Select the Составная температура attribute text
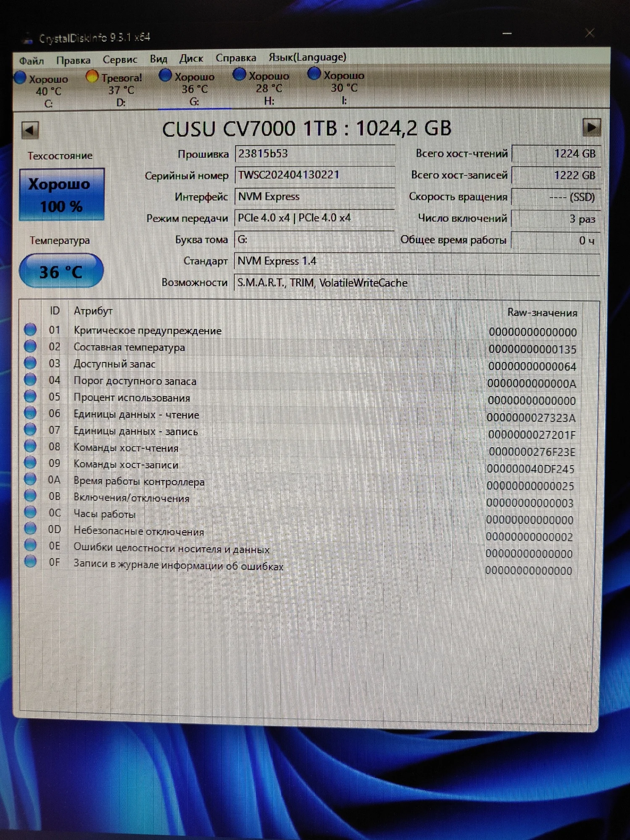Viewport: 630px width, 840px height. [129, 347]
